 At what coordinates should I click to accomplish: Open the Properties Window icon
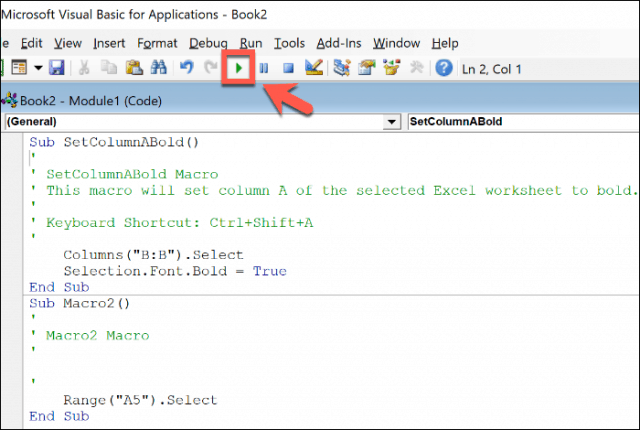pyautogui.click(x=367, y=68)
